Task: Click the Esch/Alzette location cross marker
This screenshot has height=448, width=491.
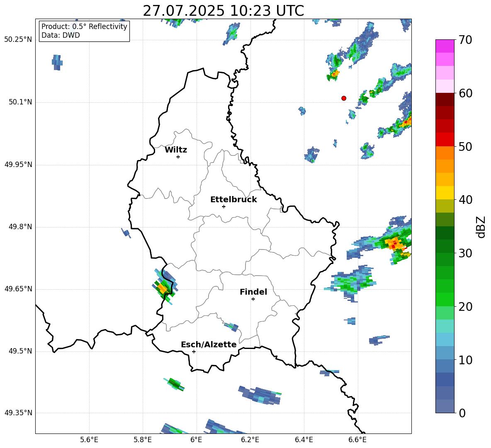Action: point(194,351)
